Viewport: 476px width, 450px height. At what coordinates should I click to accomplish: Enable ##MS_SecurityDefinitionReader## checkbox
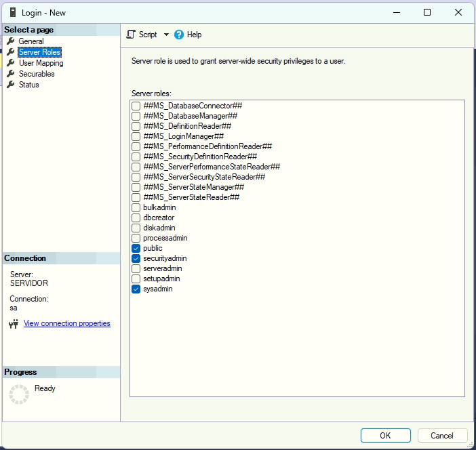[136, 157]
